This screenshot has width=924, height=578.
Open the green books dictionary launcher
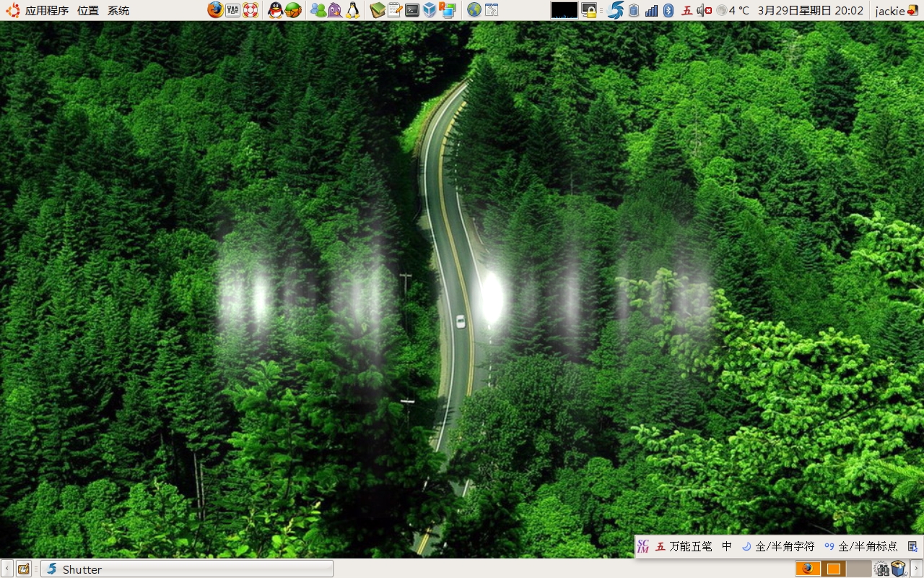click(x=378, y=10)
